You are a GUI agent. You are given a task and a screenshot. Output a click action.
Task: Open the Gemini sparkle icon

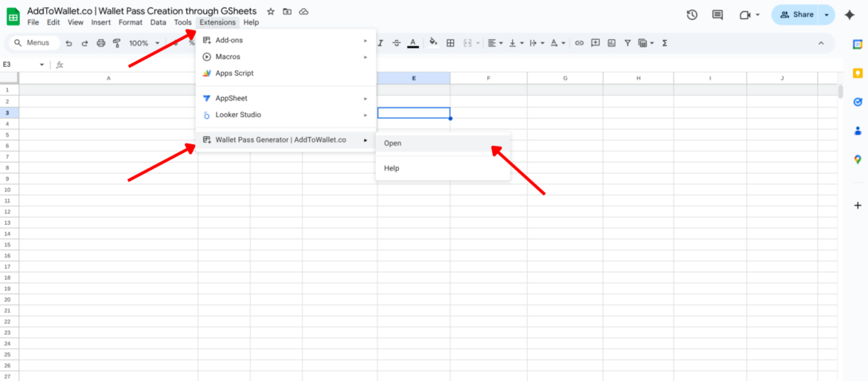849,15
